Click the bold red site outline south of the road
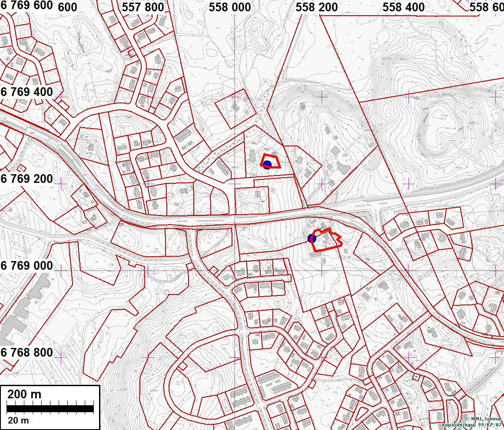Viewport: 504px width, 430px height. [x=326, y=239]
